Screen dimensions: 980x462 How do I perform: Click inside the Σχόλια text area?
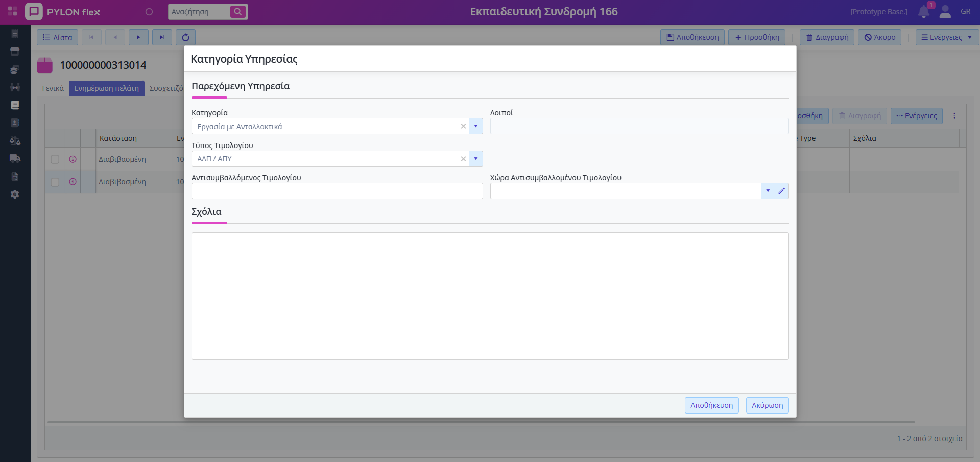[490, 296]
